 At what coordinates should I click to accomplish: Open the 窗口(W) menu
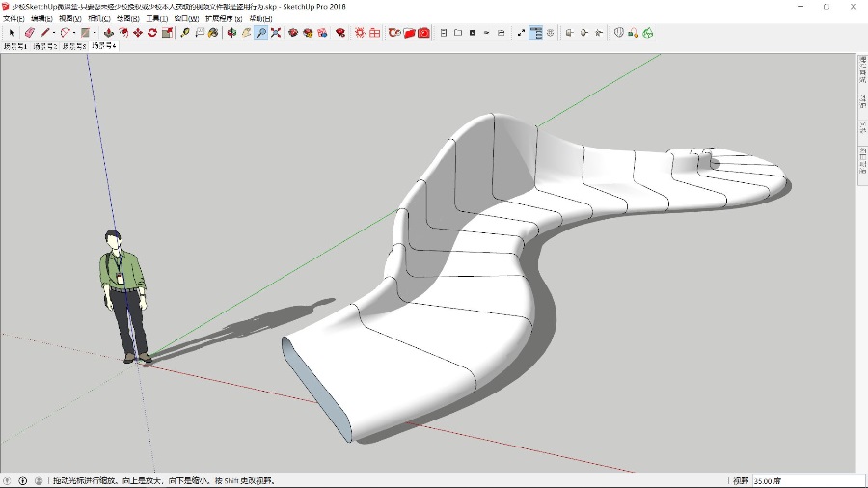point(186,19)
